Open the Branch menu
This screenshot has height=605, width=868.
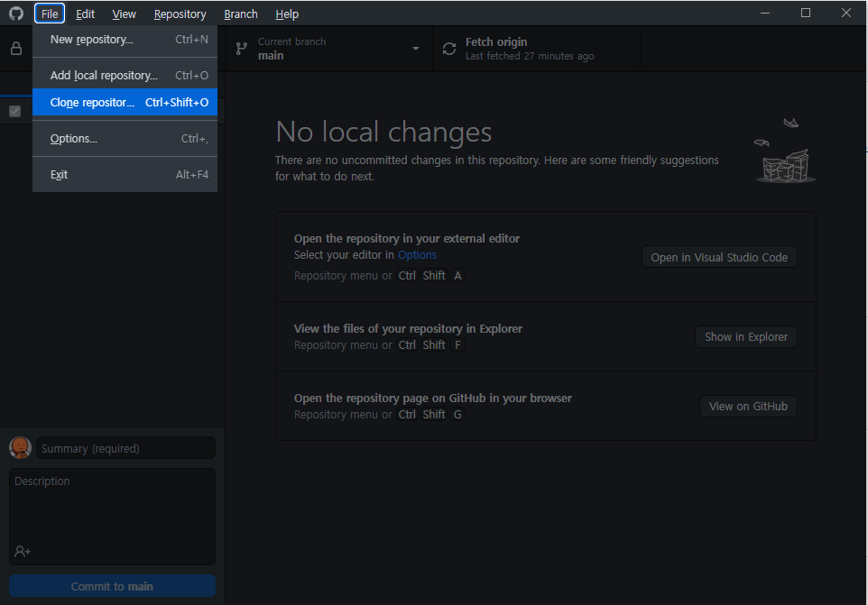pyautogui.click(x=241, y=14)
